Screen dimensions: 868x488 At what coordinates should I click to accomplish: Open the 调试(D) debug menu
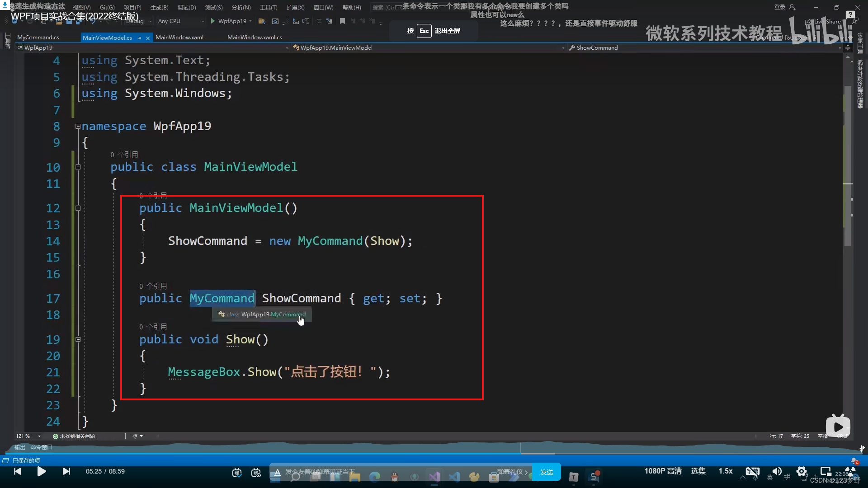tap(187, 7)
